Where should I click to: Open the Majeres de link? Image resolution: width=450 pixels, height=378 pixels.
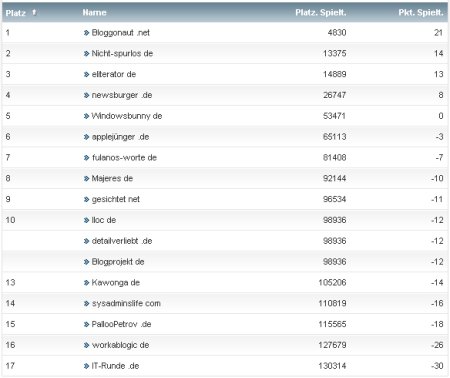tap(112, 178)
